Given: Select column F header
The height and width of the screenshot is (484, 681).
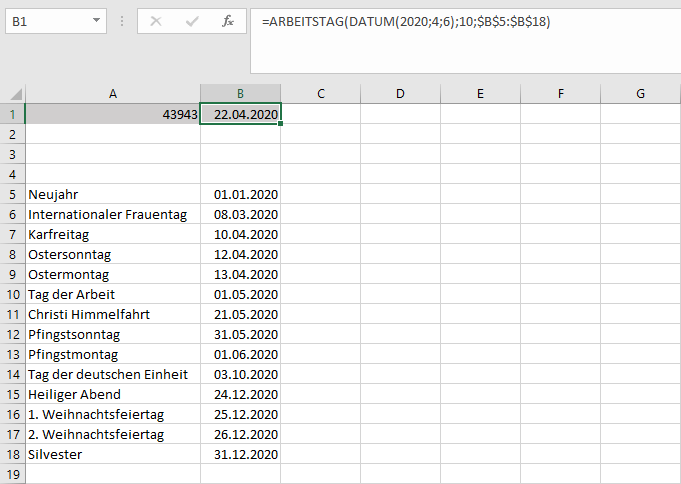Looking at the screenshot, I should [560, 93].
